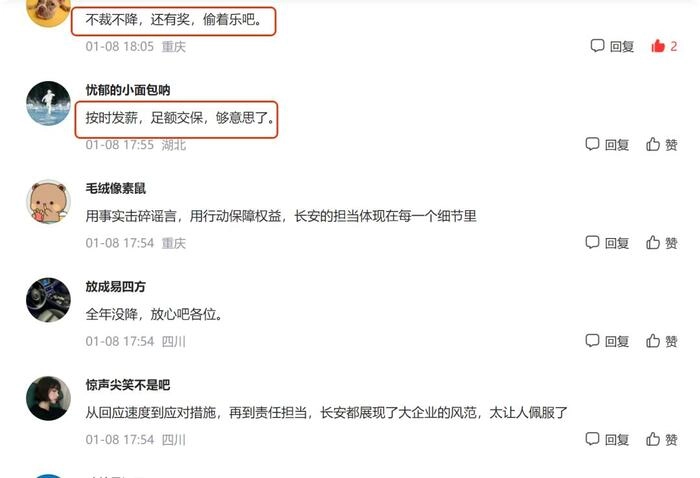The width and height of the screenshot is (700, 478).
Task: Reply to 毛绒像素鼠's comment
Action: pyautogui.click(x=607, y=242)
